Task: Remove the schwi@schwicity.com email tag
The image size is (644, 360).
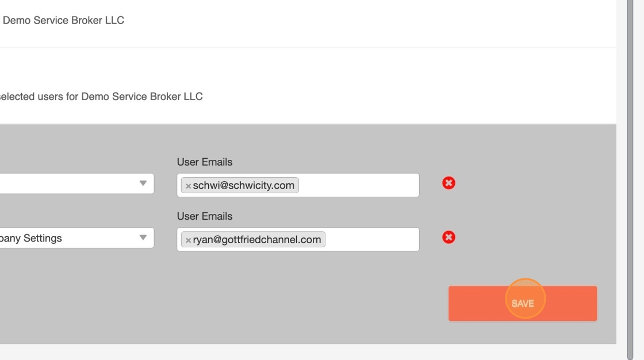Action: point(188,186)
